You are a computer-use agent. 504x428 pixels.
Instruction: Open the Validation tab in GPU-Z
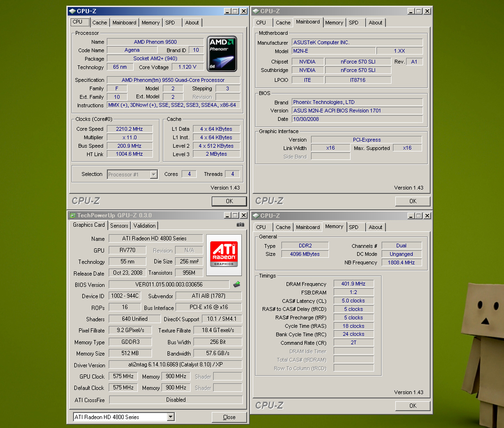coord(144,226)
